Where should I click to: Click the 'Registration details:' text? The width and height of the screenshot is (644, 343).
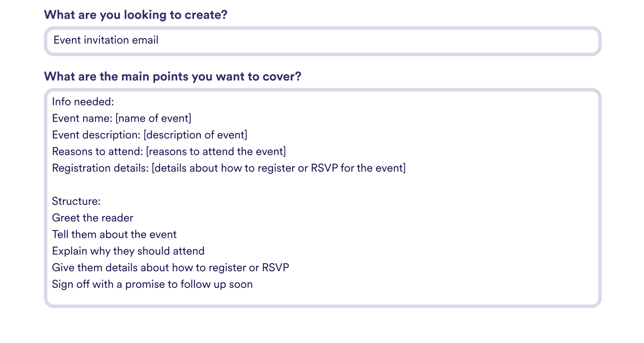point(100,168)
